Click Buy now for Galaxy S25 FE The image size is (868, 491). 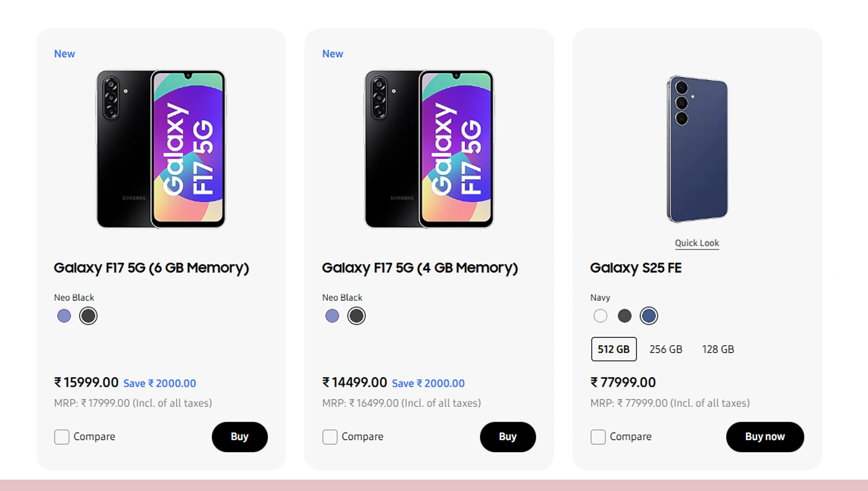pos(765,437)
